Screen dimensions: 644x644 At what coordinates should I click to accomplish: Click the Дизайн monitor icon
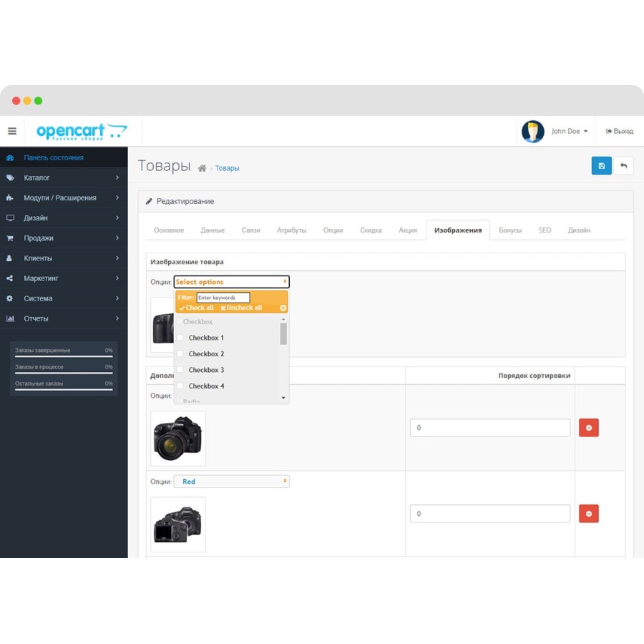(x=10, y=218)
